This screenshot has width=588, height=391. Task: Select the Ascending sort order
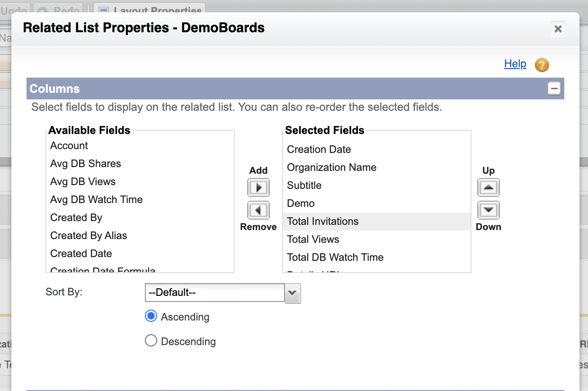point(151,316)
